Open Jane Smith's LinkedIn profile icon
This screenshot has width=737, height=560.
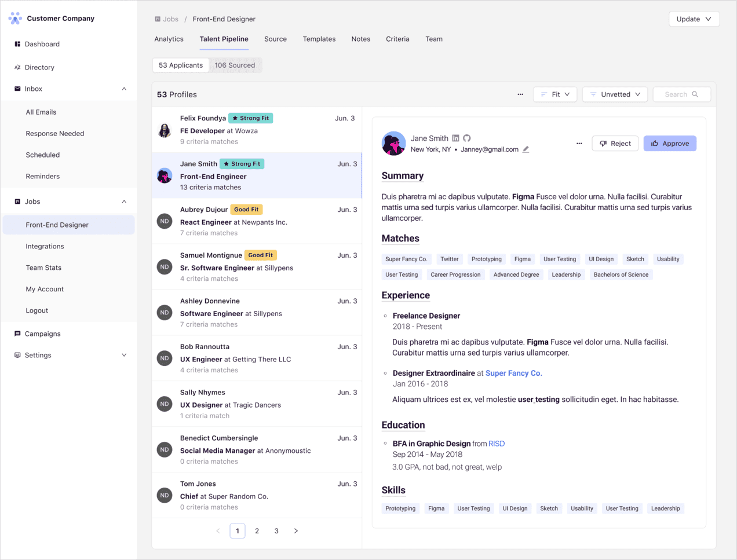455,138
